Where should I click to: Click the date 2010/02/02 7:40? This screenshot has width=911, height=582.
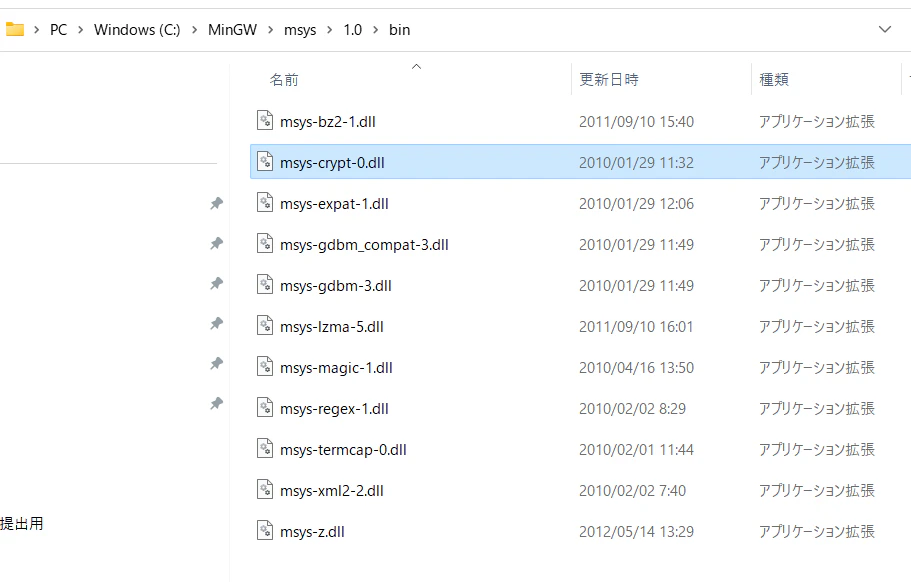(x=632, y=491)
